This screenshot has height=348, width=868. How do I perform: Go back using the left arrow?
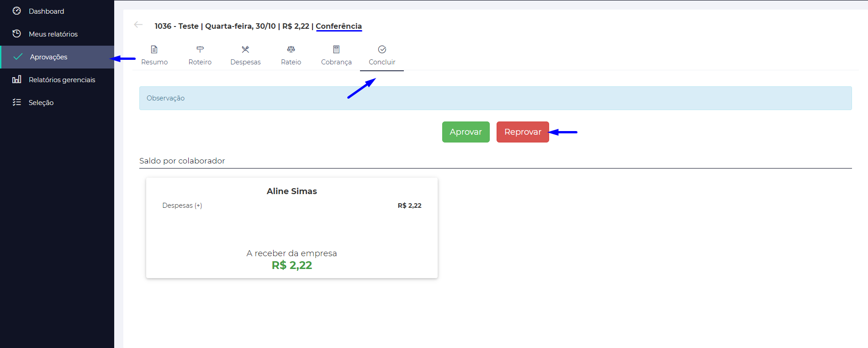[x=138, y=25]
